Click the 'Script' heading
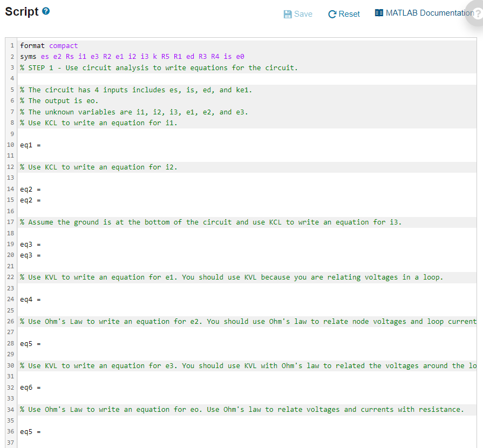The image size is (483, 448). pyautogui.click(x=22, y=11)
